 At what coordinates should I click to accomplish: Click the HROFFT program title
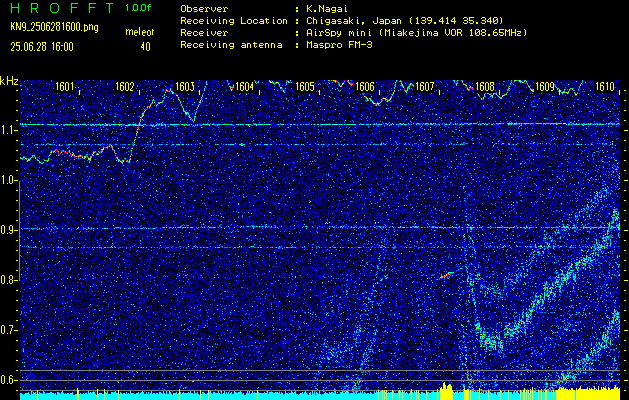(63, 8)
